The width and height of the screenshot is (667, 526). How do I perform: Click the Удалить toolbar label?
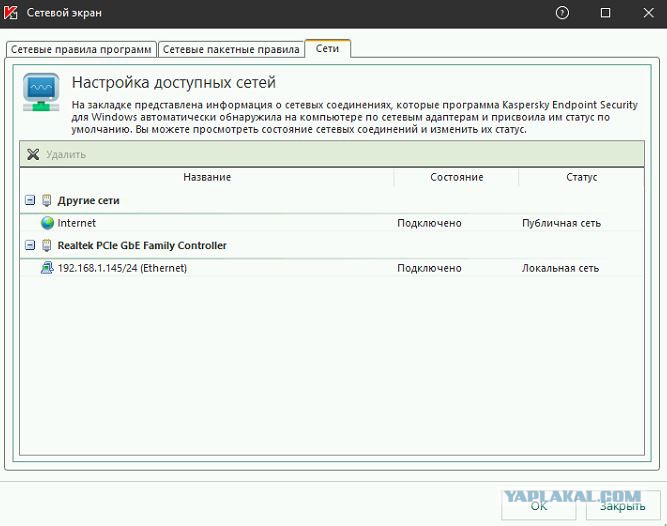66,154
